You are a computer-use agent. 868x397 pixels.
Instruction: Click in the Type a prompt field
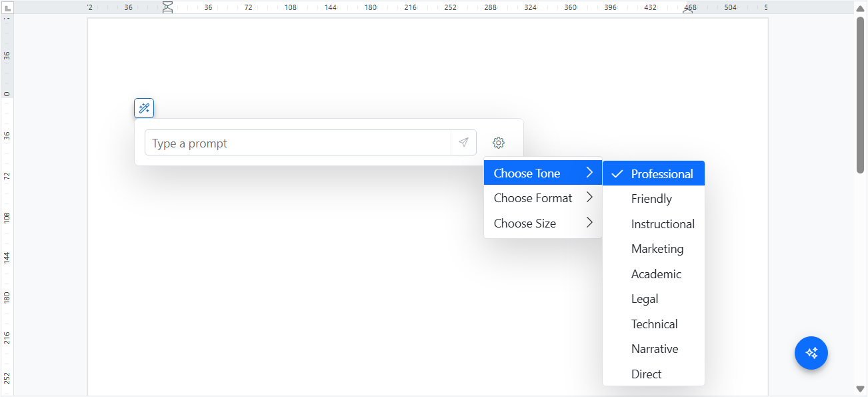(298, 143)
